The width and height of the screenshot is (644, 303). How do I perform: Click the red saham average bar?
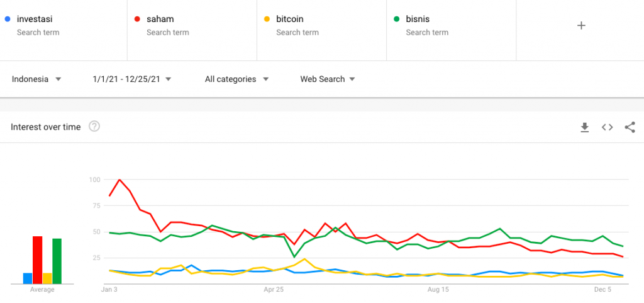[x=37, y=260]
